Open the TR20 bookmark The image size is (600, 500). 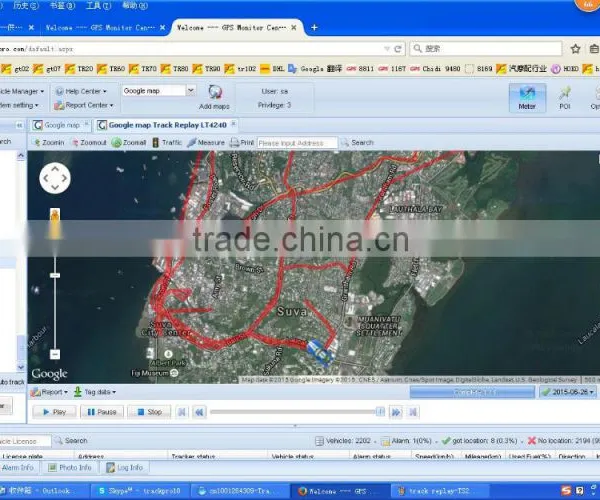[x=80, y=69]
